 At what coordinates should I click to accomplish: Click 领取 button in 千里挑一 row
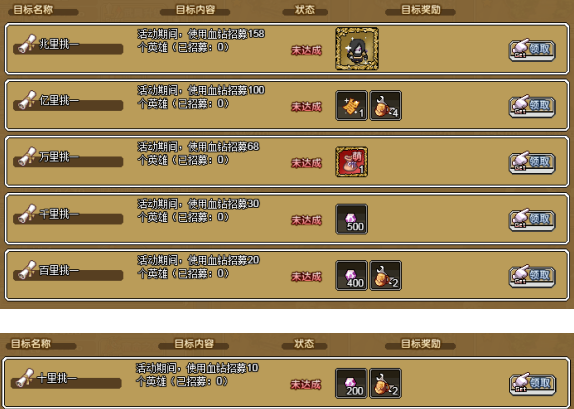(x=532, y=220)
